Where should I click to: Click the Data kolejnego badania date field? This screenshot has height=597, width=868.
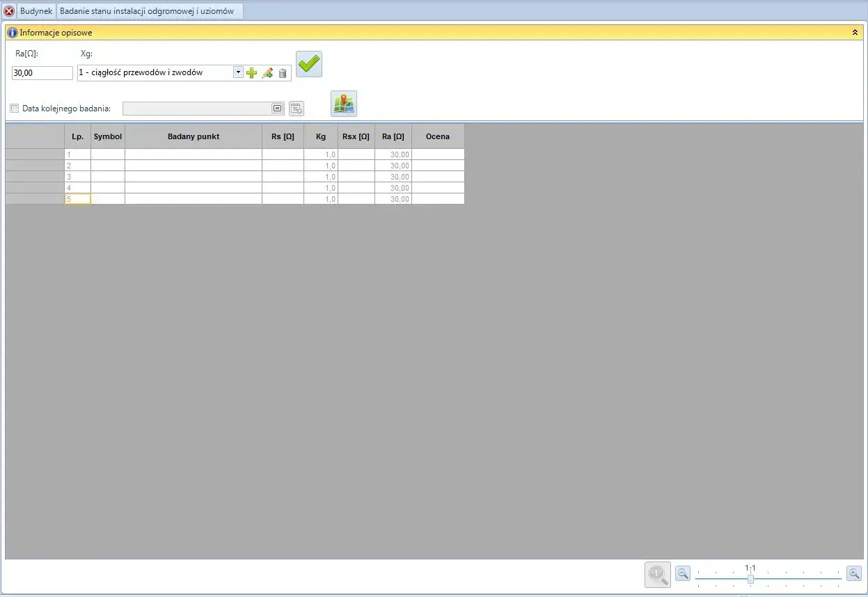[x=203, y=109]
